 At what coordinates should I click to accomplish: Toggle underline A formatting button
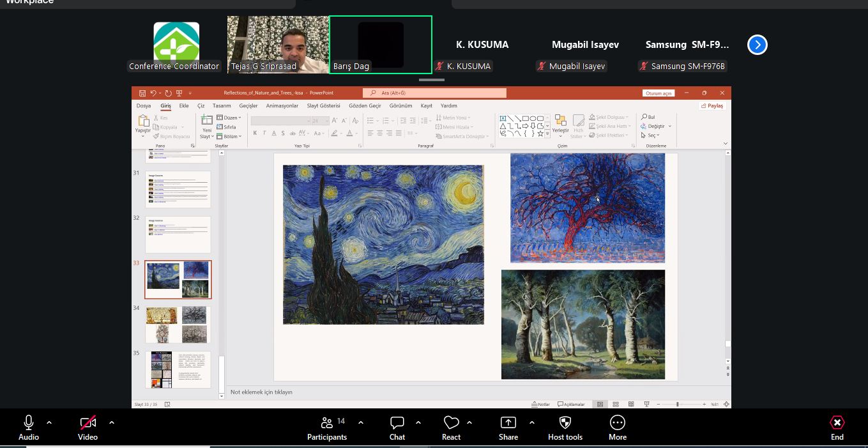pyautogui.click(x=274, y=133)
